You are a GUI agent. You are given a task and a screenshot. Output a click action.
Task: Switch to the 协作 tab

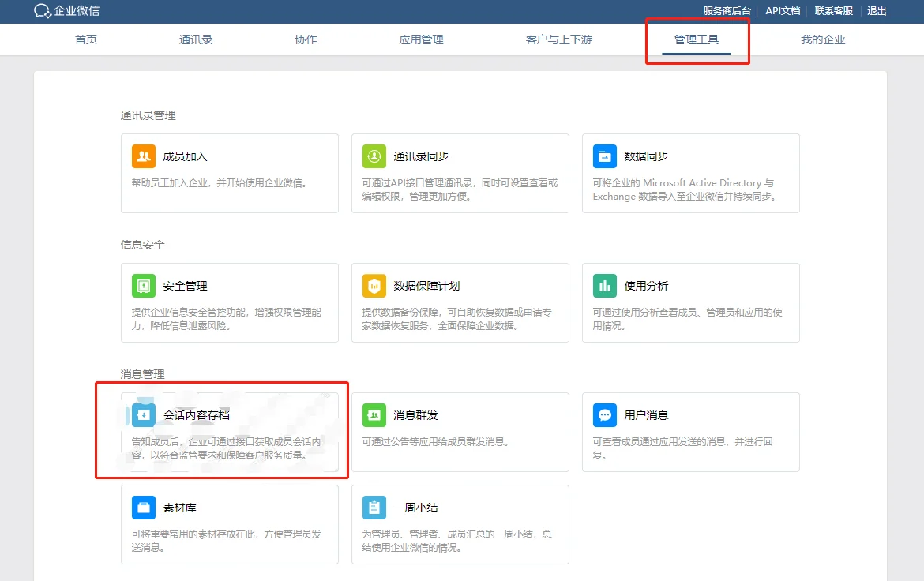(x=306, y=39)
